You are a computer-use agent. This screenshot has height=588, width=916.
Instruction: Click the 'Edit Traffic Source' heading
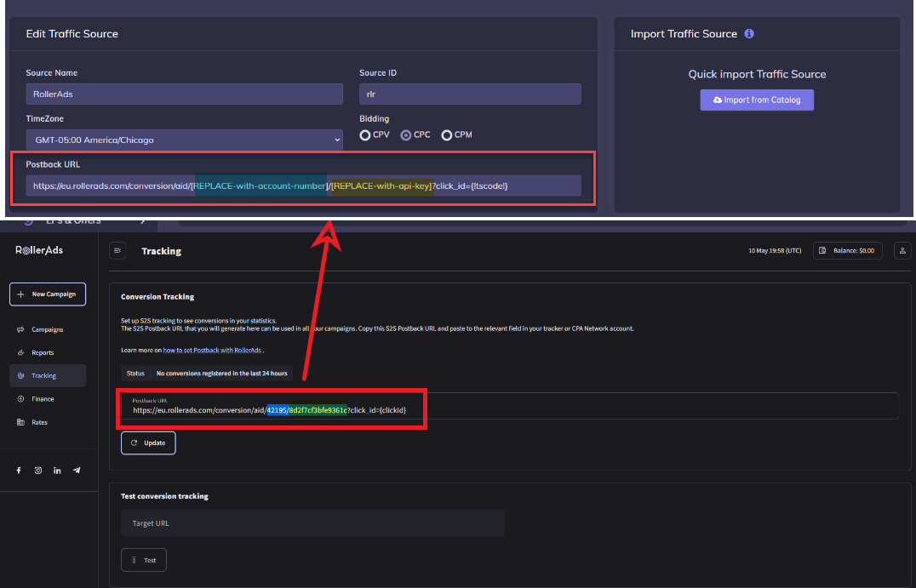[x=72, y=34]
